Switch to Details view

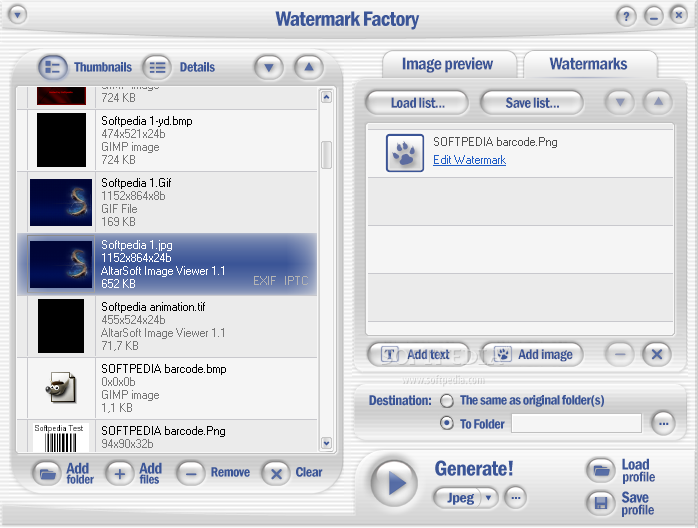(x=157, y=67)
